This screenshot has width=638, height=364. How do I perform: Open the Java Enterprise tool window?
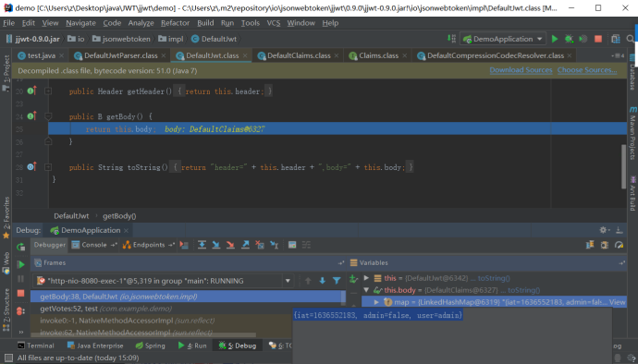coord(95,346)
